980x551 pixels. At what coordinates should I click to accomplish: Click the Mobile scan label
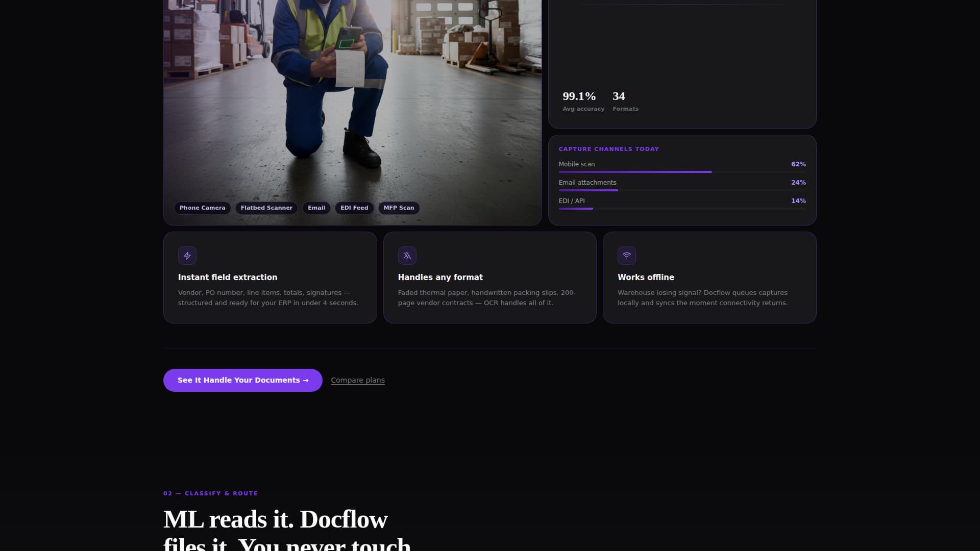576,164
